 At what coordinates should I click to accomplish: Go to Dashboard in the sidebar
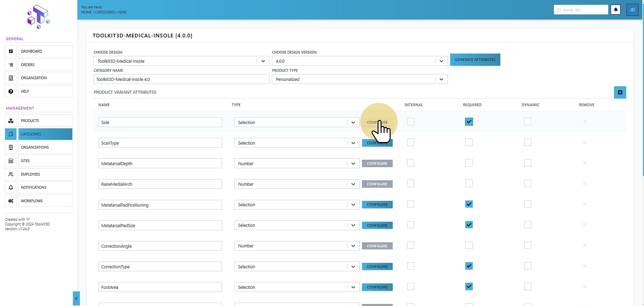[x=45, y=51]
